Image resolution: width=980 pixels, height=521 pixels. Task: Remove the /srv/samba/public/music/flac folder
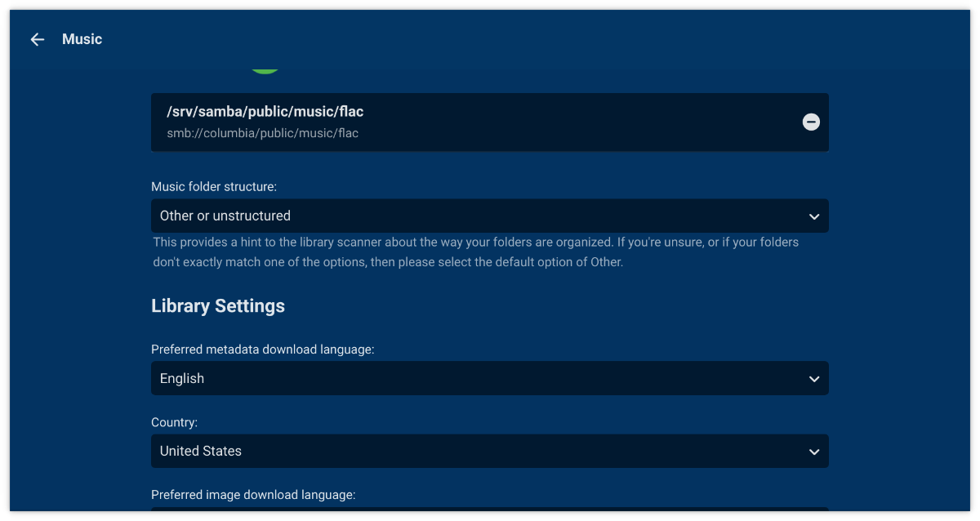point(811,122)
